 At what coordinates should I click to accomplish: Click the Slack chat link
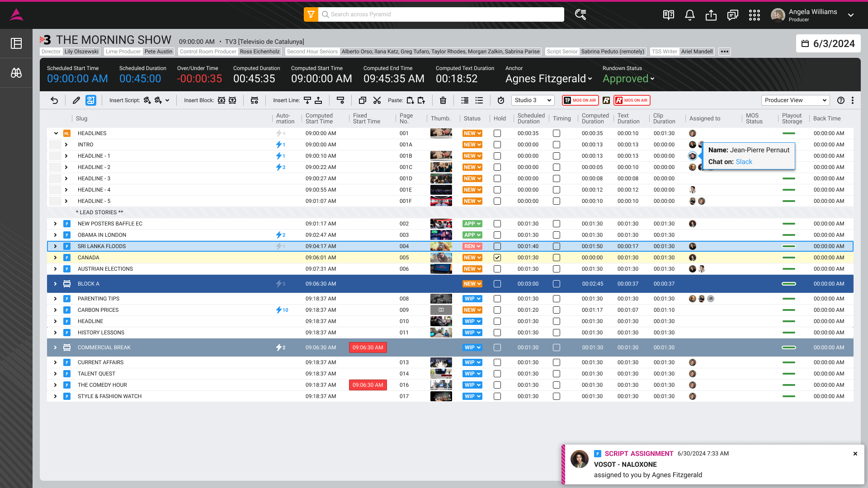point(744,162)
